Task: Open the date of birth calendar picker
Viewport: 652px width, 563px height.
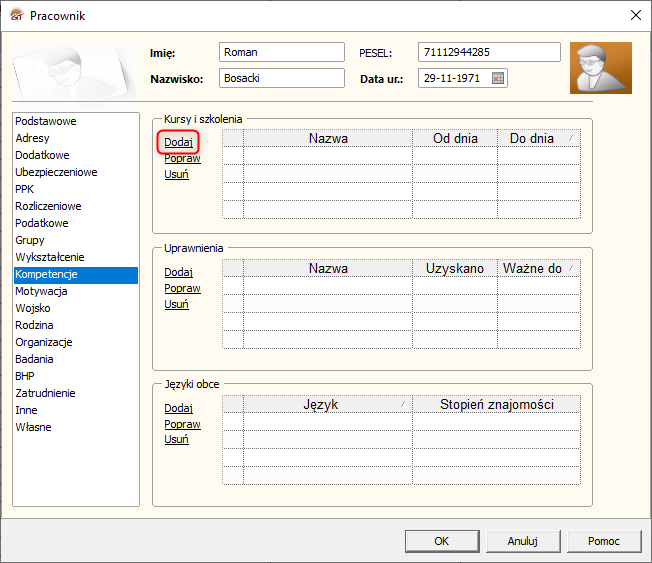Action: 498,78
